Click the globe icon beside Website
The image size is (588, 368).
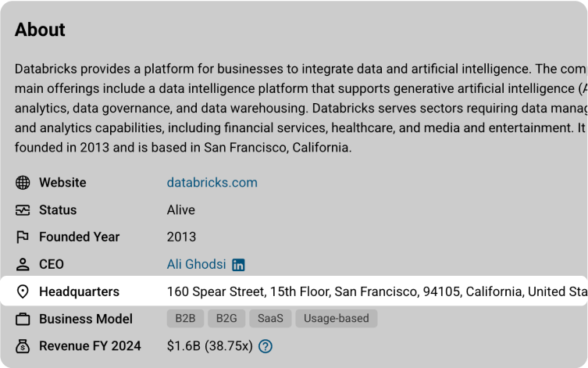tap(23, 183)
